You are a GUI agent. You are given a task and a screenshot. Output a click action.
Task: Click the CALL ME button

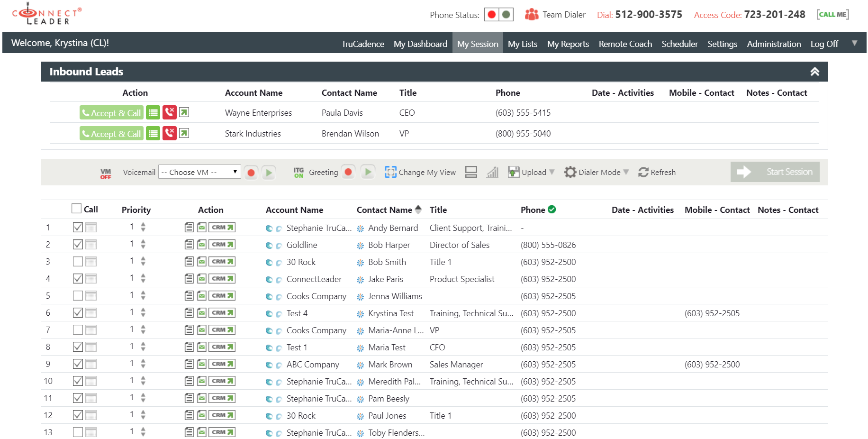coord(832,14)
